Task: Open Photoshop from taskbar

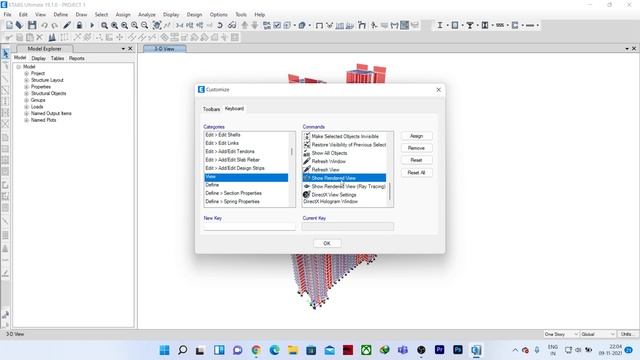Action: pyautogui.click(x=458, y=350)
